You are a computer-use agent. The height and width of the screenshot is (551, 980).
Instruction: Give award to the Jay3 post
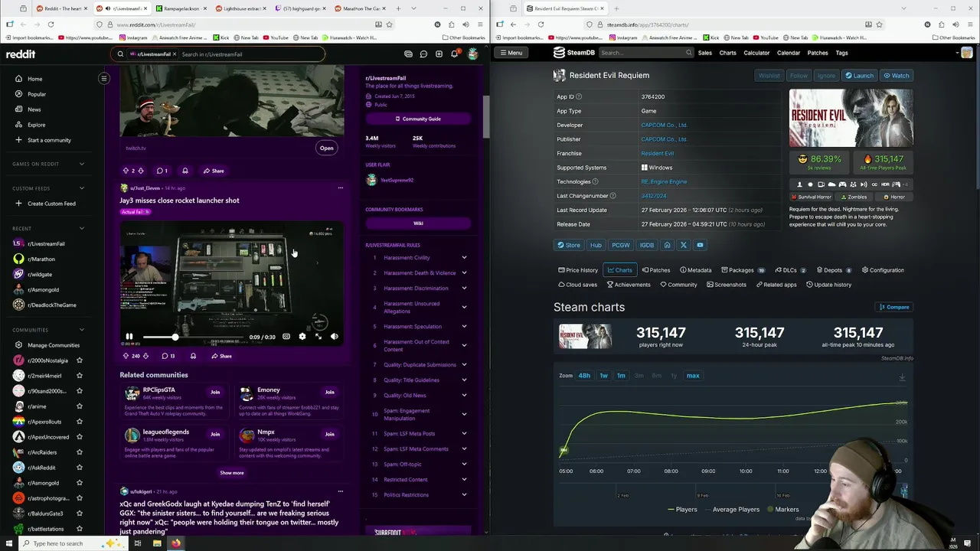193,356
